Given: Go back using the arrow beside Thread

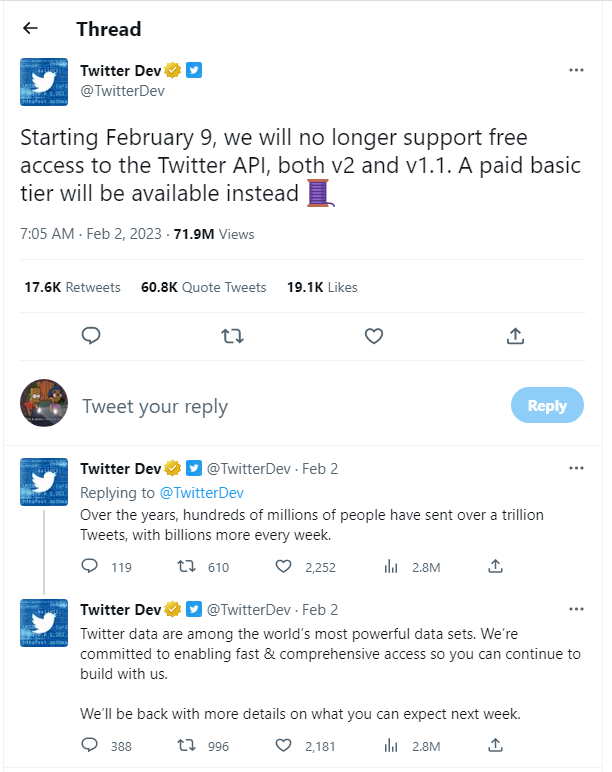Looking at the screenshot, I should [x=31, y=29].
